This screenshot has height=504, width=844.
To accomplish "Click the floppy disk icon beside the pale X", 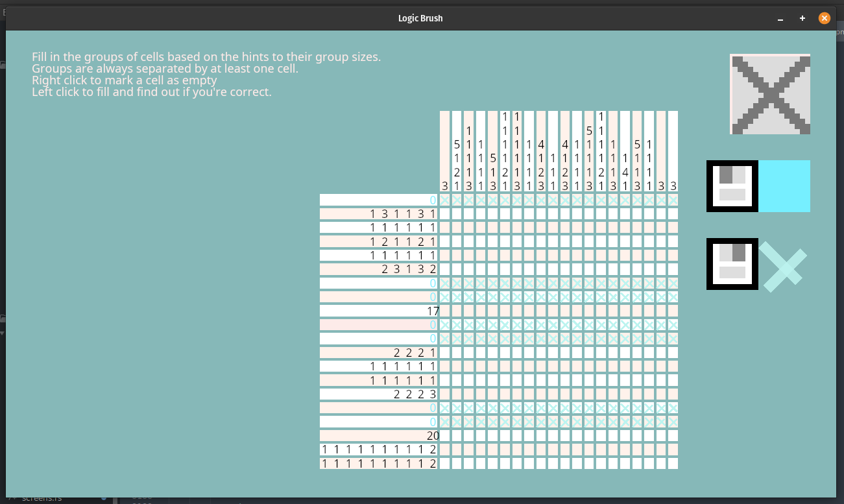I will point(732,264).
